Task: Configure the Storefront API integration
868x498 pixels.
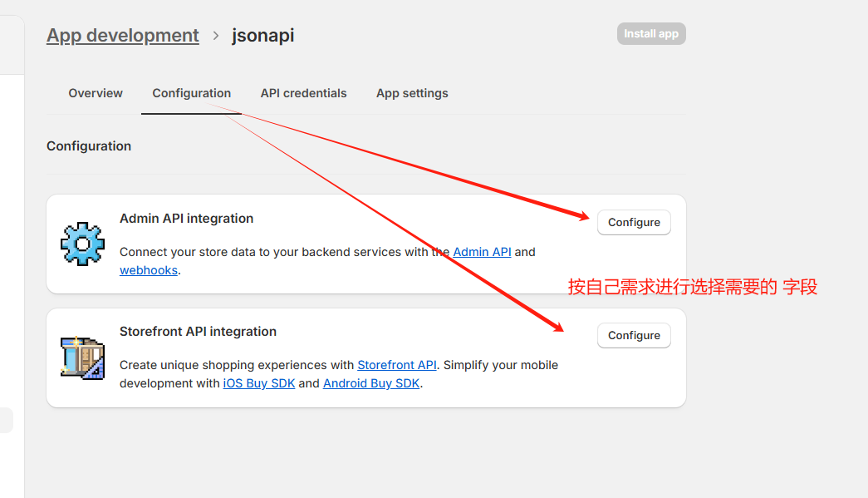Action: [634, 336]
